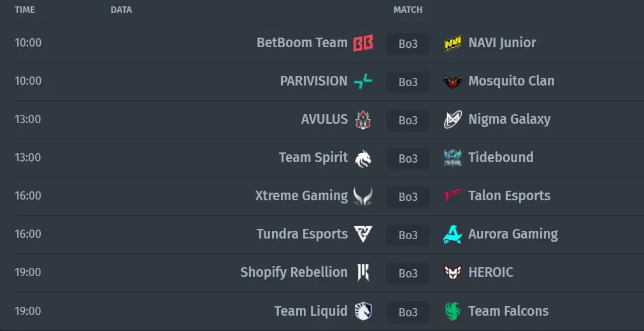This screenshot has width=644, height=331.
Task: Sort by the TIME column header
Action: click(25, 10)
